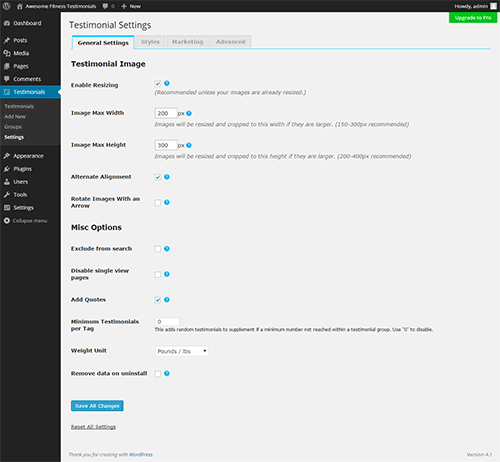This screenshot has height=462, width=500.
Task: Click the main Settings sliders icon
Action: pos(7,208)
